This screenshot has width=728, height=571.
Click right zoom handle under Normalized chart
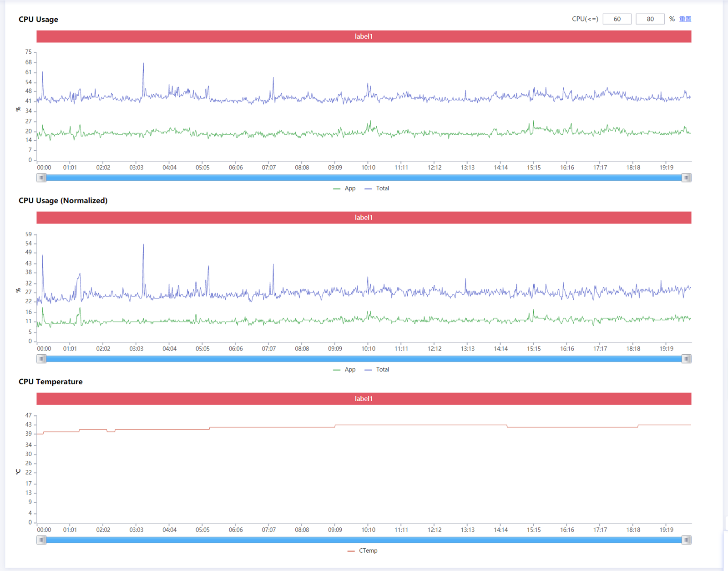coord(686,359)
